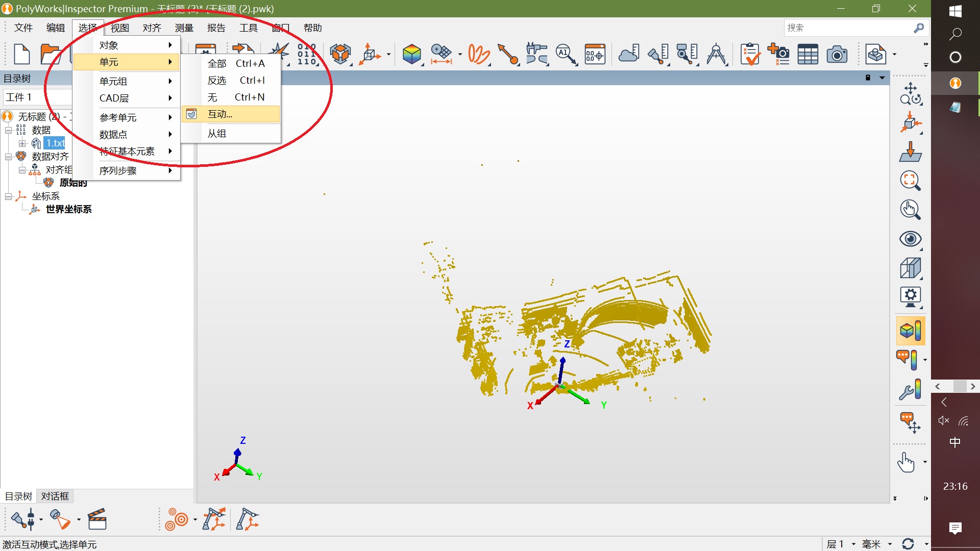Click the 搜索 search input field

pos(847,28)
